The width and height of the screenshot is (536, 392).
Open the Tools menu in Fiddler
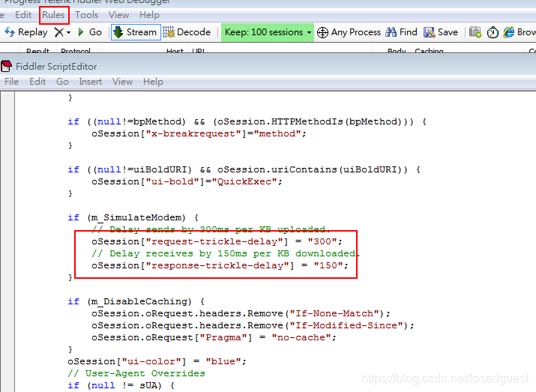pyautogui.click(x=86, y=15)
